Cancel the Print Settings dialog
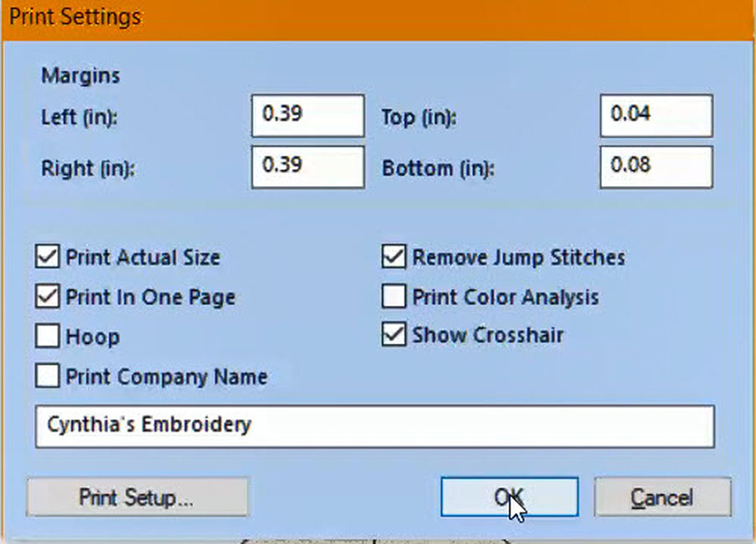This screenshot has width=756, height=544. 662,498
